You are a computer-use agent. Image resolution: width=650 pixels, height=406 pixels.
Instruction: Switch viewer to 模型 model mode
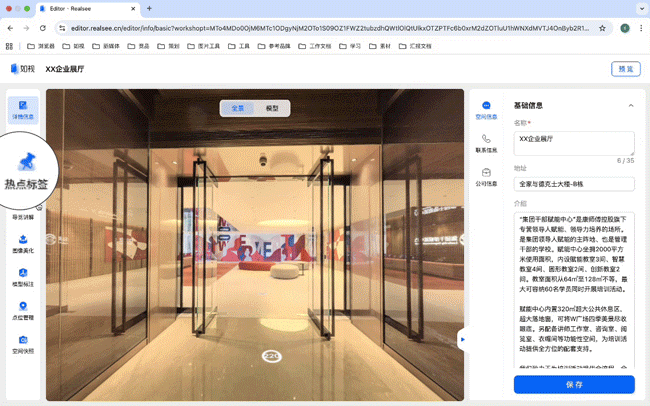pos(272,108)
